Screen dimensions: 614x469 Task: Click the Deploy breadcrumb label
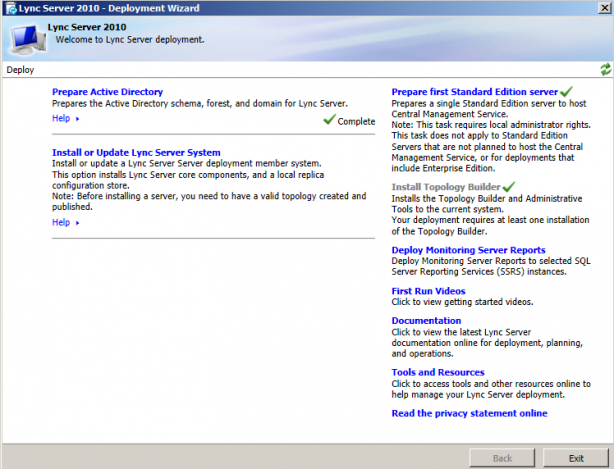click(x=20, y=70)
